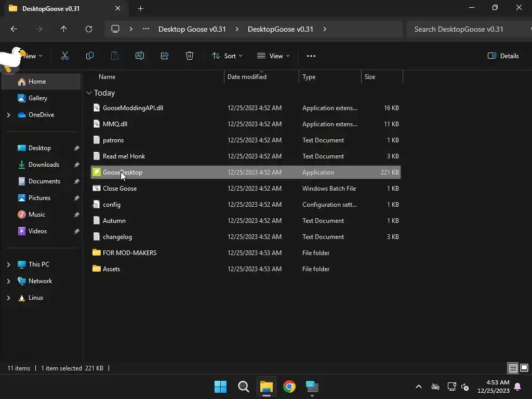Click the FOR MOD-MAKERS folder icon

(x=97, y=253)
